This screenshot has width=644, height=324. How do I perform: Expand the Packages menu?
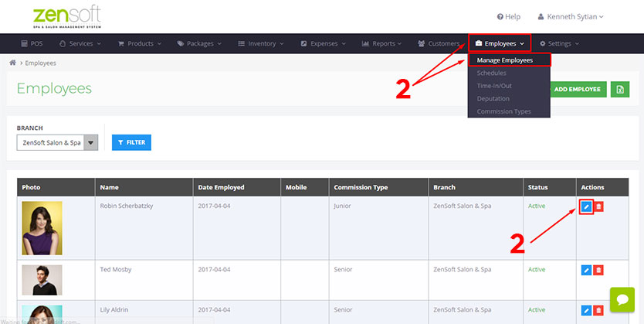pyautogui.click(x=199, y=43)
